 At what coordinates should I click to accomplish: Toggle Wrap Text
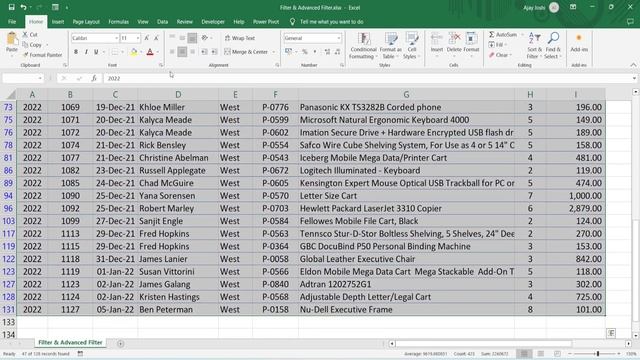point(240,38)
